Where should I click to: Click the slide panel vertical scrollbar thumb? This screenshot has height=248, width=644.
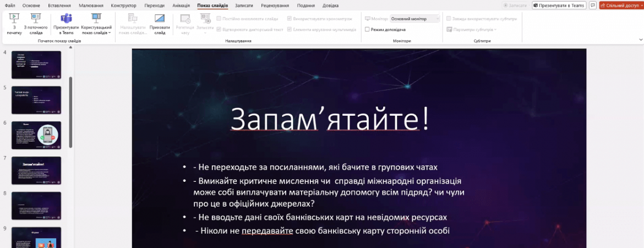[x=70, y=112]
